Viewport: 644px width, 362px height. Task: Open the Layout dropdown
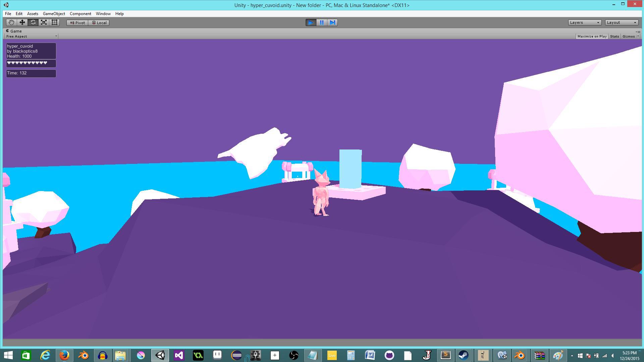(x=621, y=22)
